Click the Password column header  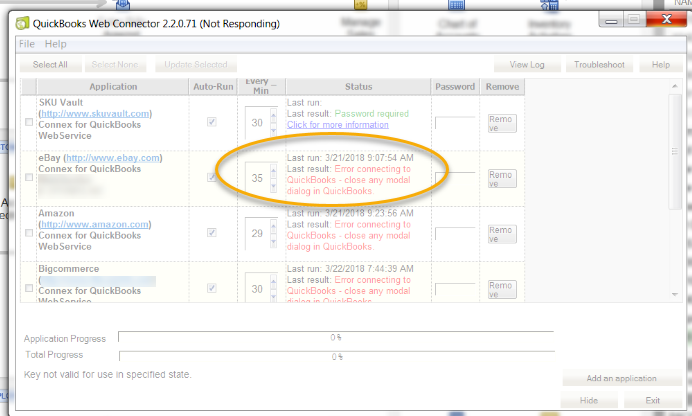pyautogui.click(x=455, y=86)
